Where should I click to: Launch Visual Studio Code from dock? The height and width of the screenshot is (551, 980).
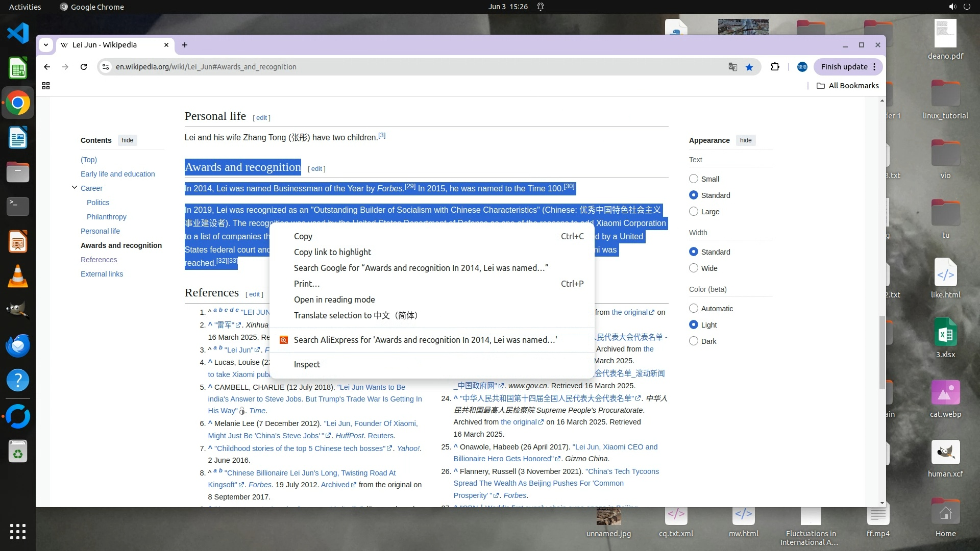click(18, 34)
